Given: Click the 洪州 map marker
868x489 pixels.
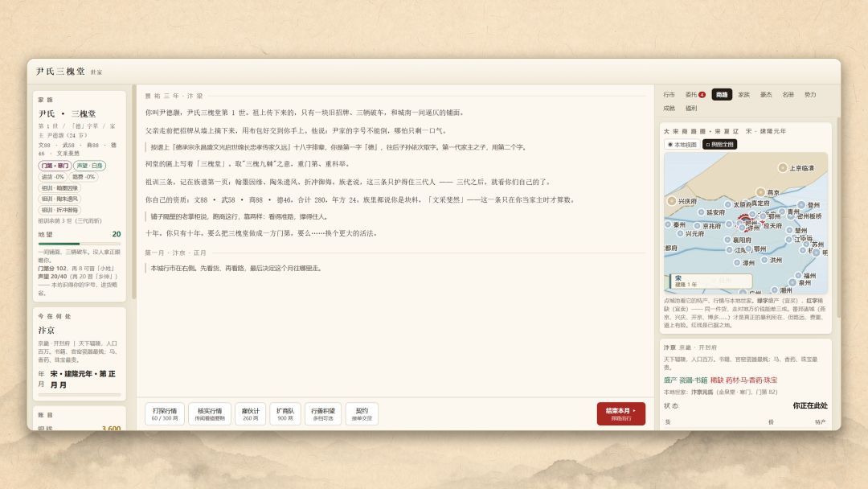Looking at the screenshot, I should (x=764, y=260).
